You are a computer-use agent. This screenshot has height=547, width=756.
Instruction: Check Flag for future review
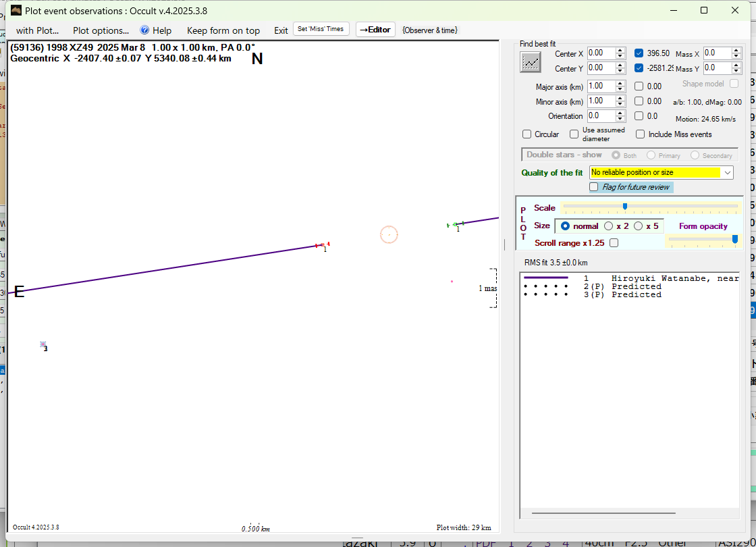594,187
